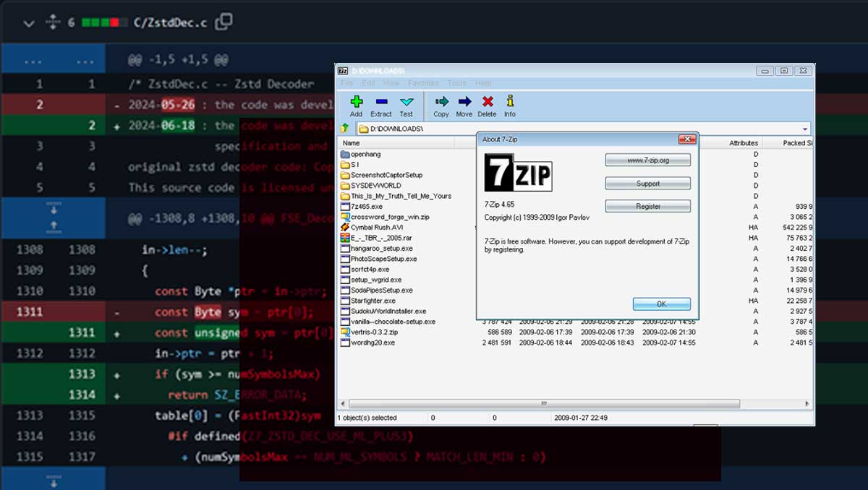Click added diff line number 1314

(82, 395)
